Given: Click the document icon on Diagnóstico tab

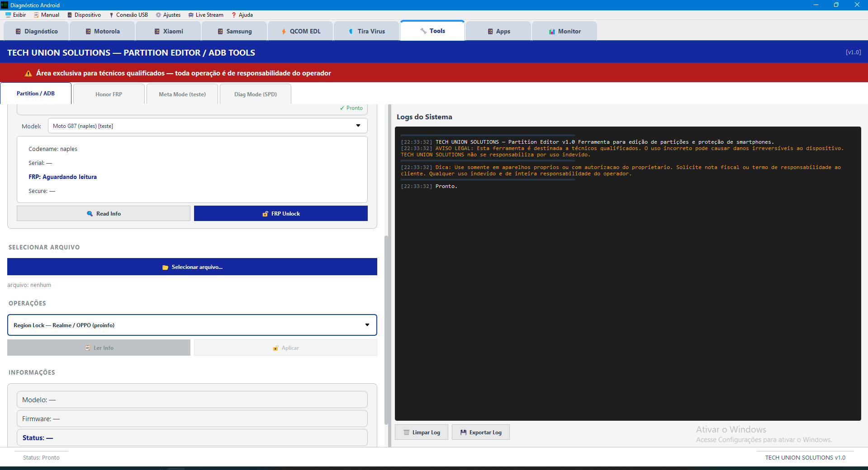Looking at the screenshot, I should click(x=18, y=31).
